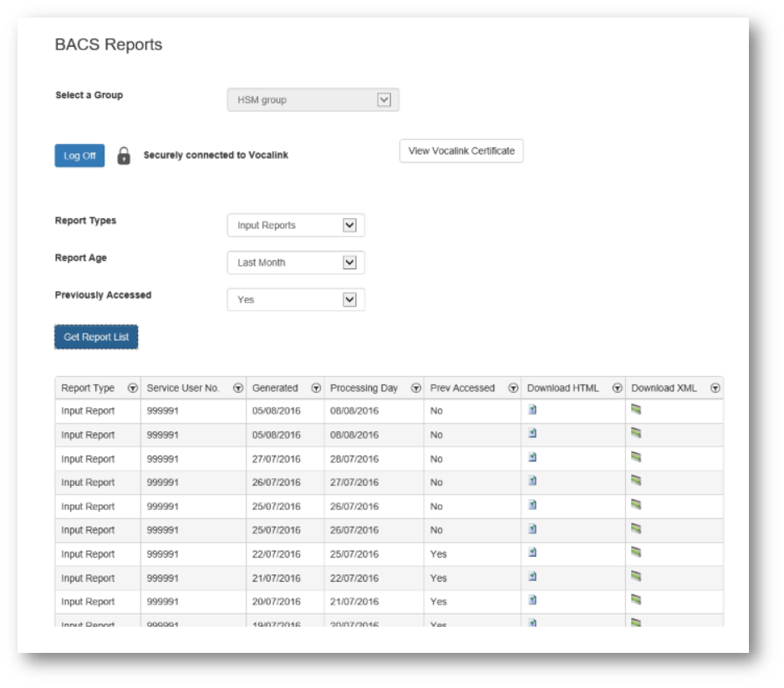The image size is (784, 688).
Task: Open filter icon on Service User No. column
Action: click(x=238, y=388)
